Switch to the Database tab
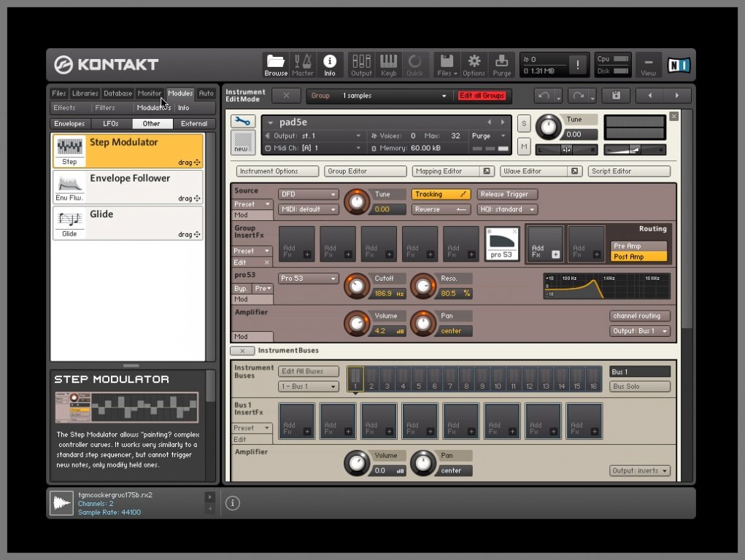Image resolution: width=745 pixels, height=560 pixels. (x=117, y=93)
